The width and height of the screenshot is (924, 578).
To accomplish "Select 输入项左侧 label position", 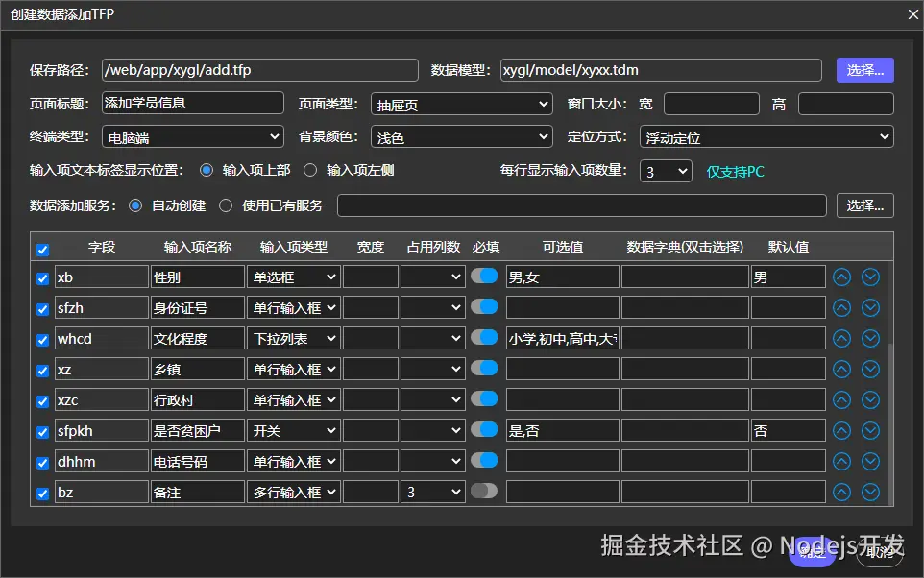I will pyautogui.click(x=310, y=170).
